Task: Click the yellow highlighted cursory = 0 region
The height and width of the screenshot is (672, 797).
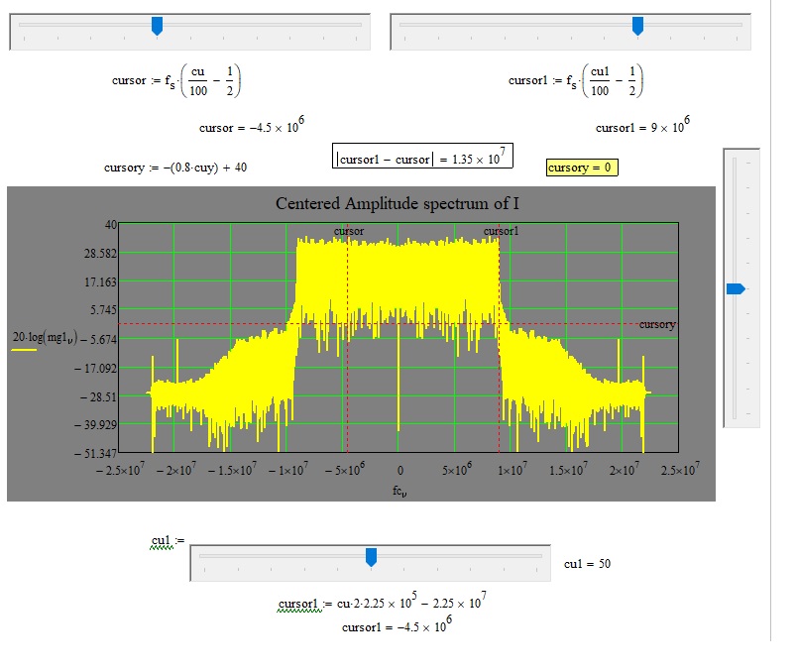Action: point(583,168)
